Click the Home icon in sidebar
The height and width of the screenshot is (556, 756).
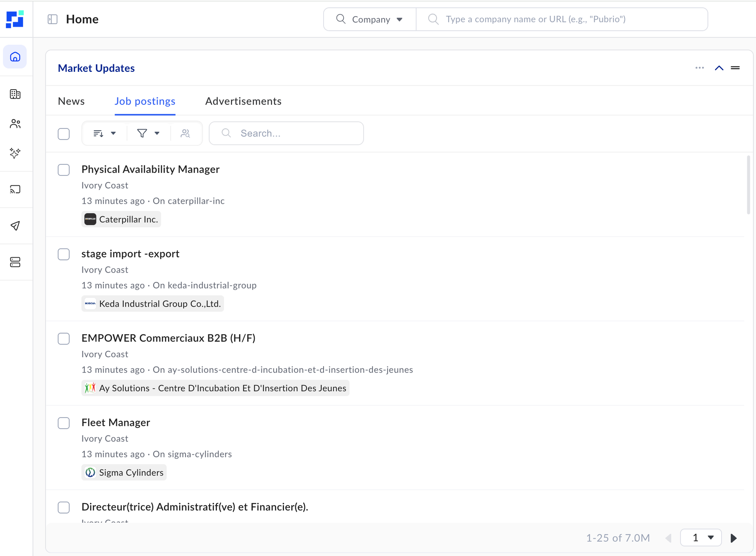coord(15,57)
